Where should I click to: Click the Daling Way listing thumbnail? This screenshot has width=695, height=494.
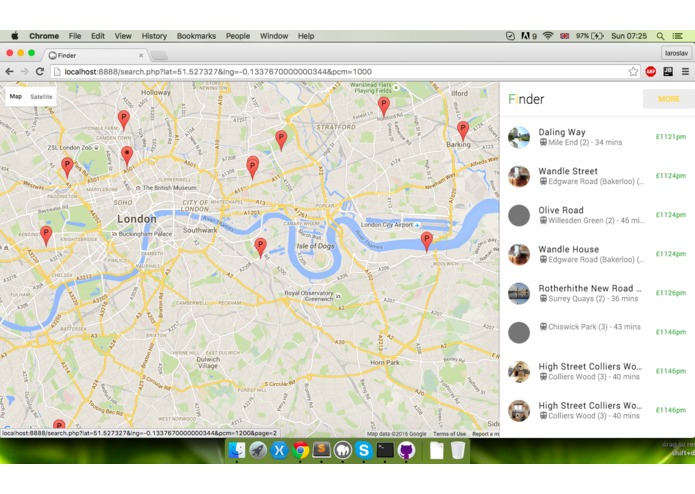[519, 137]
